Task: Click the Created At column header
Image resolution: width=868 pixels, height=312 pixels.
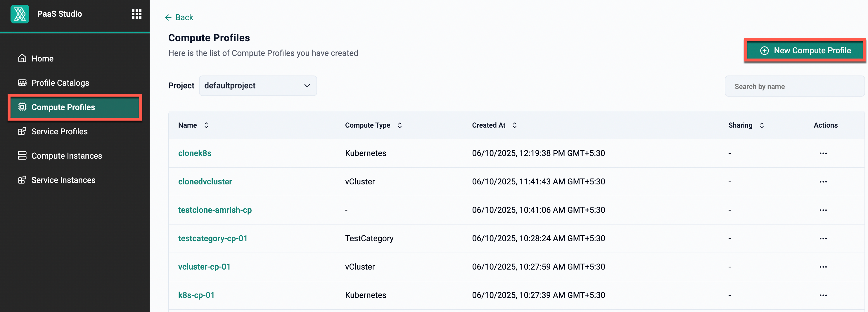Action: click(x=489, y=125)
